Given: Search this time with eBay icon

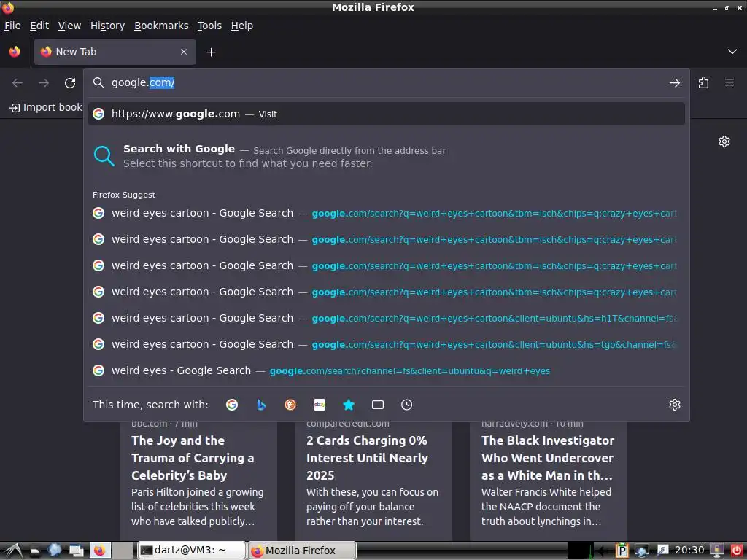Looking at the screenshot, I should click(320, 405).
